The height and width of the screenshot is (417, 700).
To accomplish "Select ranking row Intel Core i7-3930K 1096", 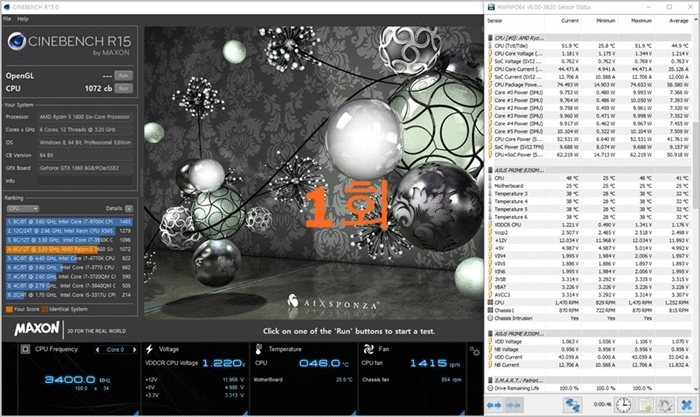I will point(69,240).
